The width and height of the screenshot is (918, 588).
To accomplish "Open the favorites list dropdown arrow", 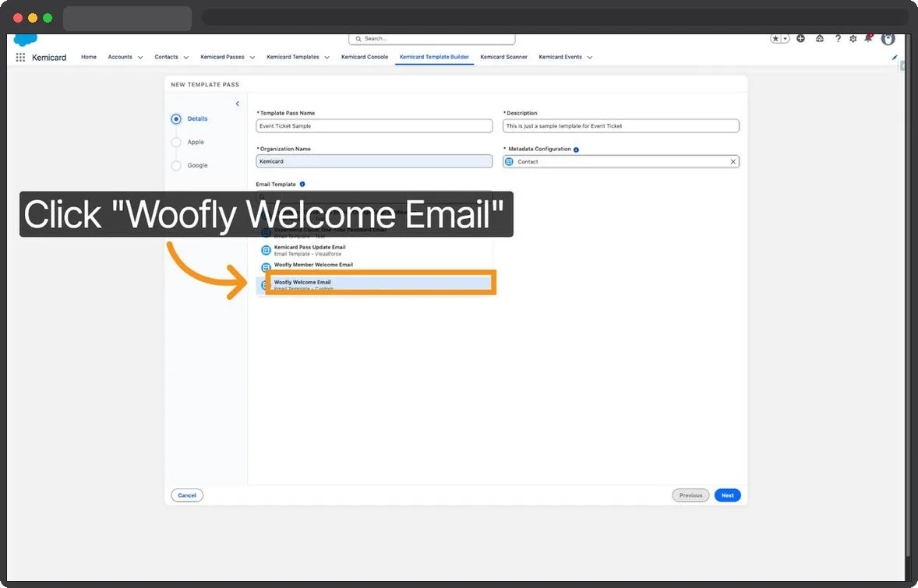I will 786,39.
